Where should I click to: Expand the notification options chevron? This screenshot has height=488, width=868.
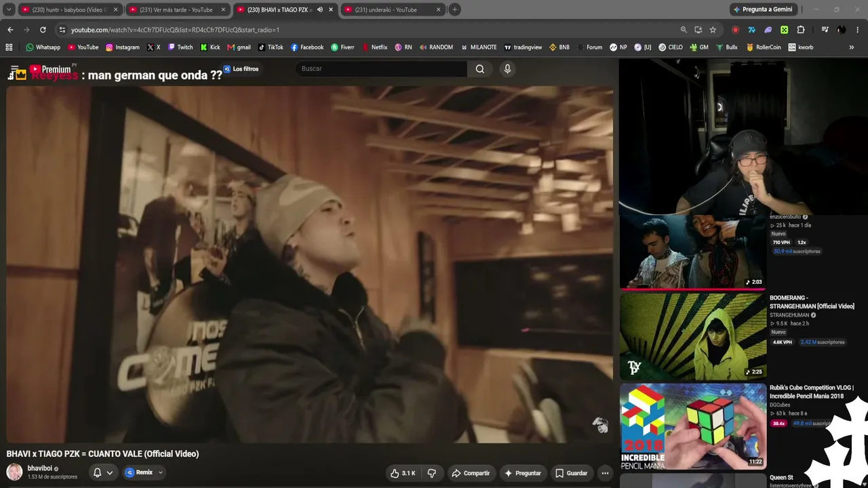point(110,472)
